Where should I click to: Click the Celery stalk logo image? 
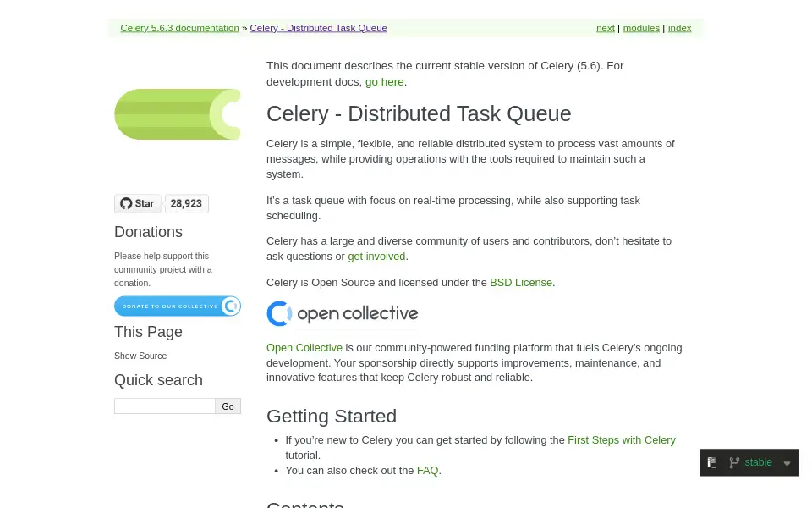(178, 114)
